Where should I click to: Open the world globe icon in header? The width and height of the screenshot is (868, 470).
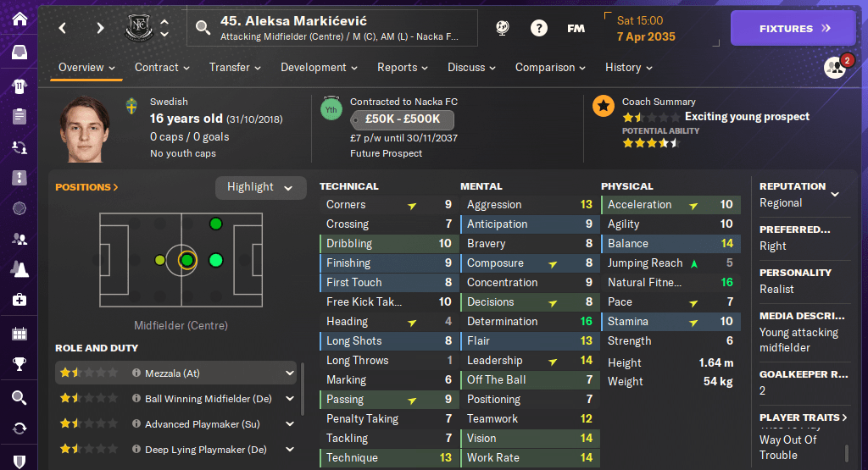click(502, 28)
